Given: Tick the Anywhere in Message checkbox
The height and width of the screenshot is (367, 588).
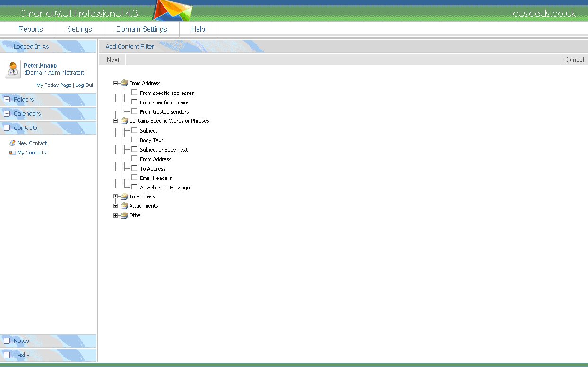Looking at the screenshot, I should point(134,187).
